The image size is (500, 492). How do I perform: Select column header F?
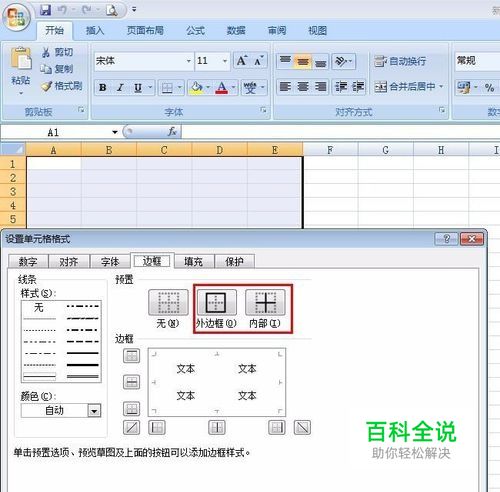[330, 150]
